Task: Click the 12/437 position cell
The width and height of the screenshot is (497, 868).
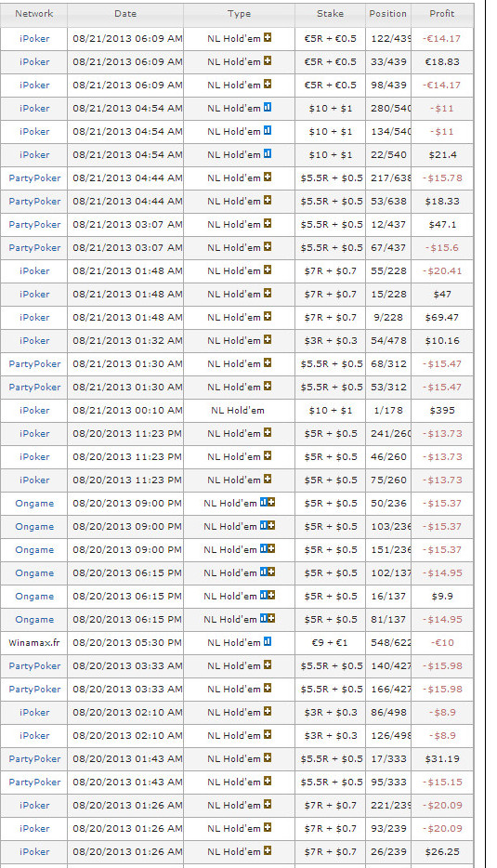Action: pyautogui.click(x=388, y=225)
